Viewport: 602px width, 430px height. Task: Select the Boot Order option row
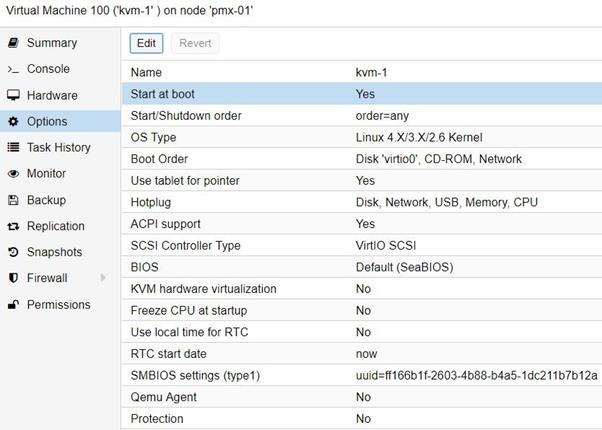coord(360,159)
